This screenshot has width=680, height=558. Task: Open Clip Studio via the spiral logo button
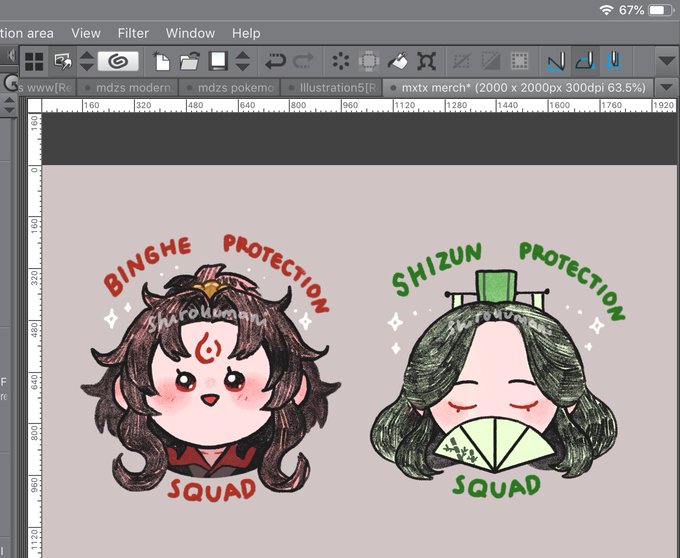(118, 61)
